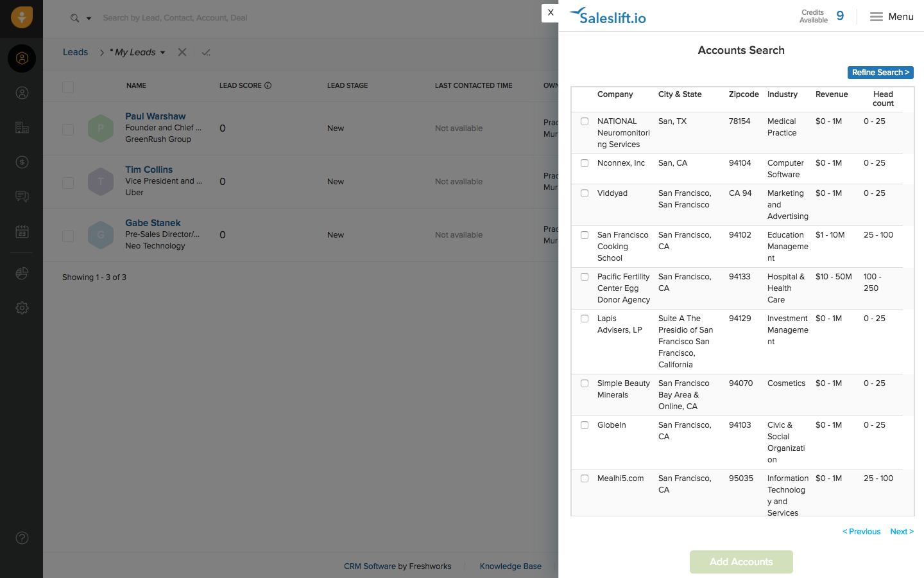Go to Next results page

click(x=902, y=532)
